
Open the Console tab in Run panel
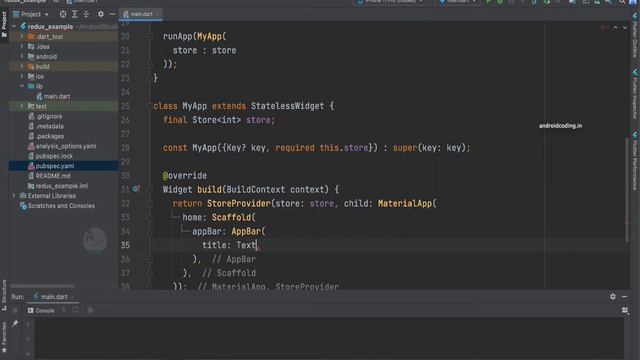click(x=41, y=311)
